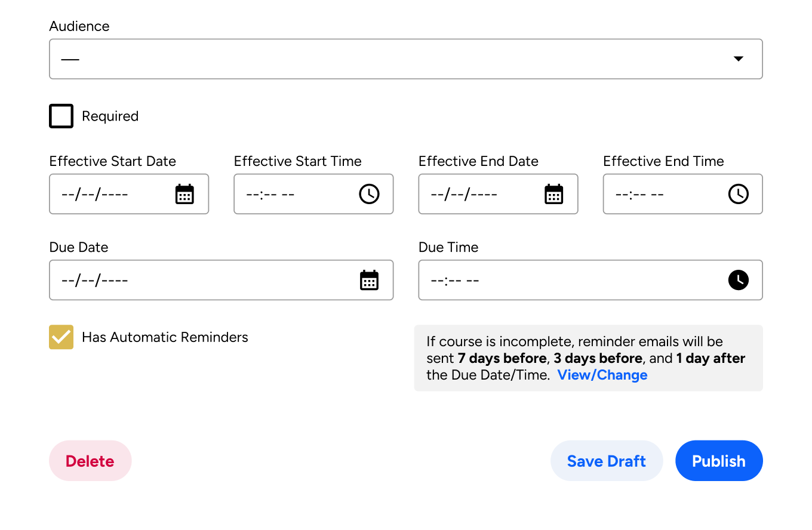This screenshot has height=530, width=812.
Task: Publish the course
Action: [x=719, y=461]
